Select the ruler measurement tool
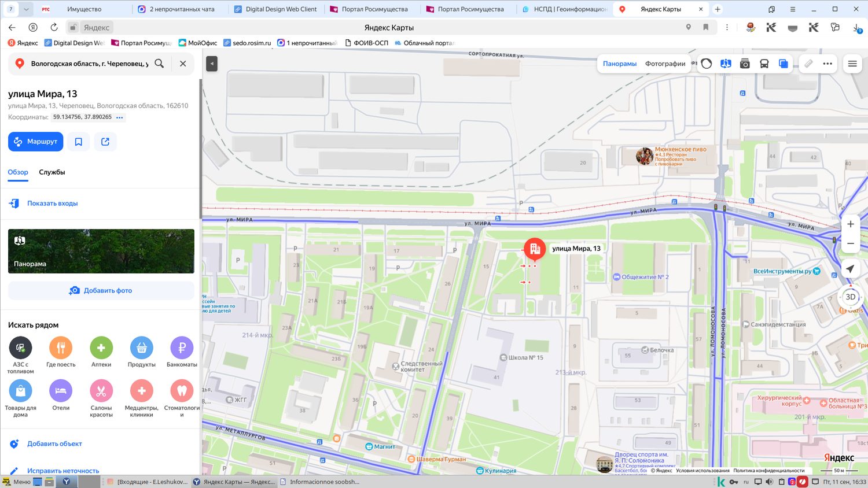 [808, 64]
